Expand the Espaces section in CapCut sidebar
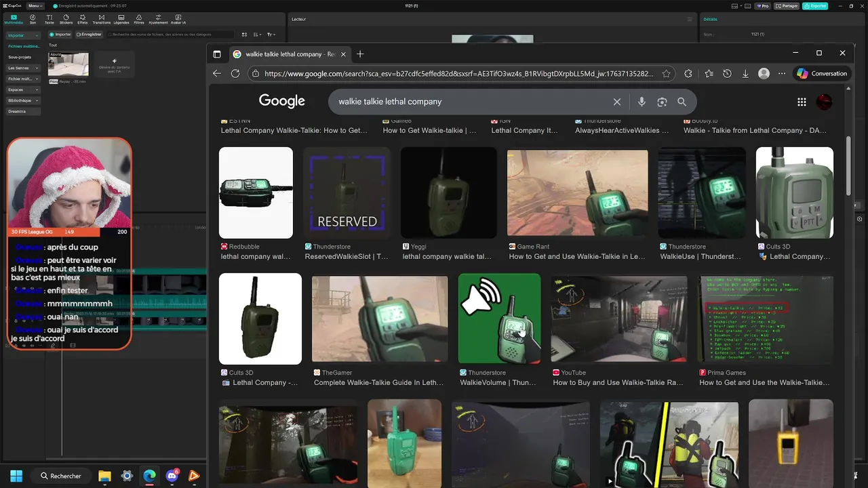 [x=23, y=89]
